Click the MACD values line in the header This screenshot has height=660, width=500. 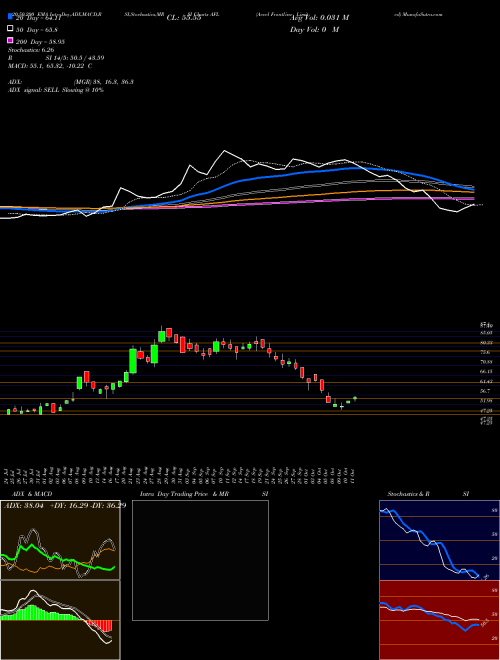[x=50, y=66]
